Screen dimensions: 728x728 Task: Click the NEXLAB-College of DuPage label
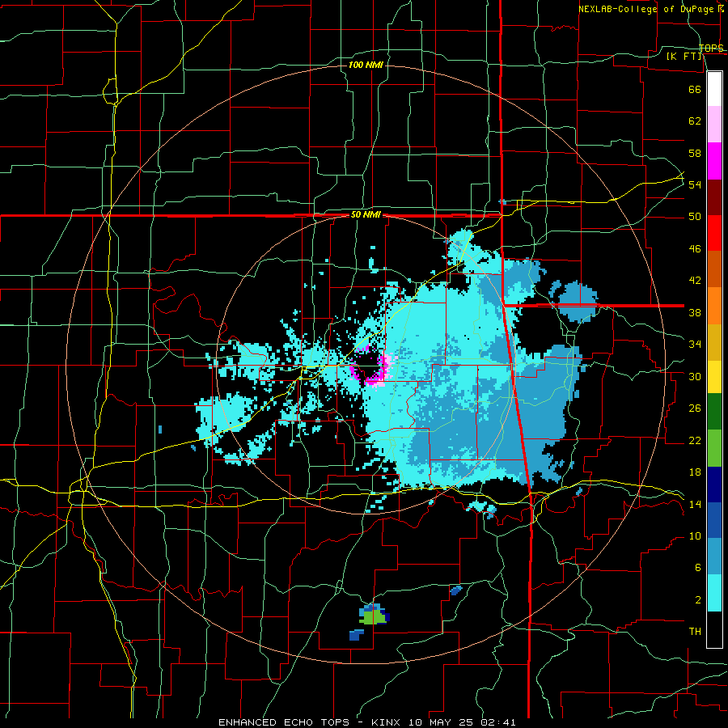(646, 9)
